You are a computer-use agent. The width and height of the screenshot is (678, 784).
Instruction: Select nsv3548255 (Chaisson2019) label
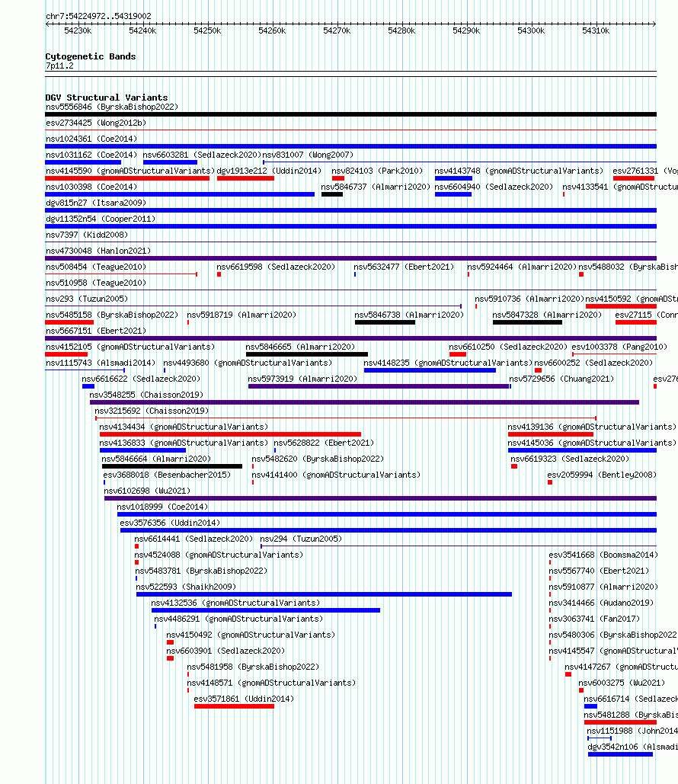pyautogui.click(x=146, y=395)
